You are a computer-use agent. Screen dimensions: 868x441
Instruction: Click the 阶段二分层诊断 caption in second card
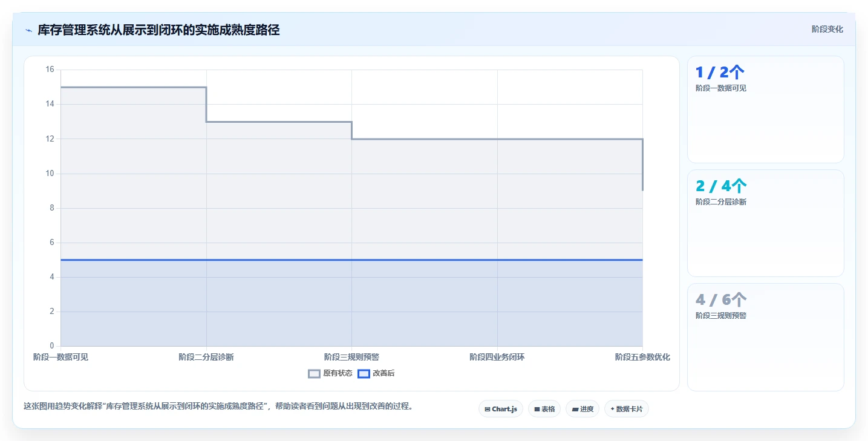point(721,202)
